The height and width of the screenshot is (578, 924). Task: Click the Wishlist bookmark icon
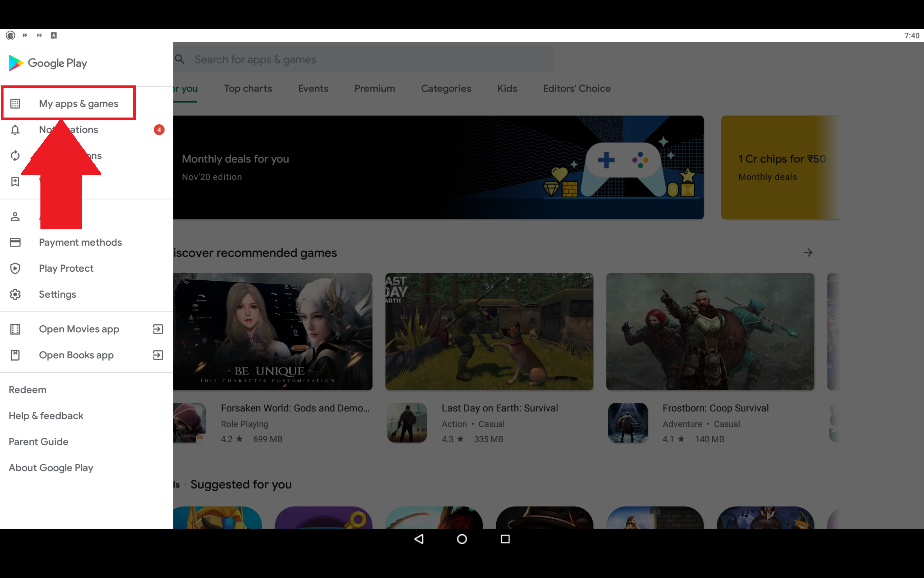pos(15,181)
